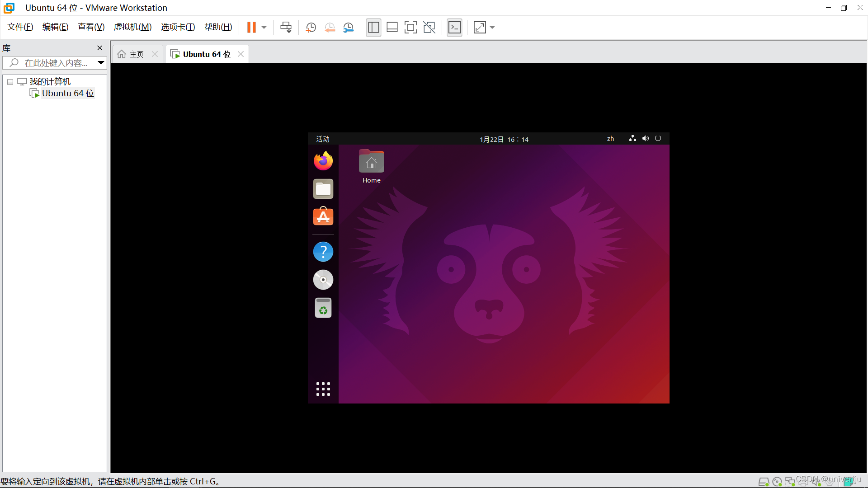This screenshot has width=868, height=488.
Task: Open the 选项卡(T) menu
Action: (178, 27)
